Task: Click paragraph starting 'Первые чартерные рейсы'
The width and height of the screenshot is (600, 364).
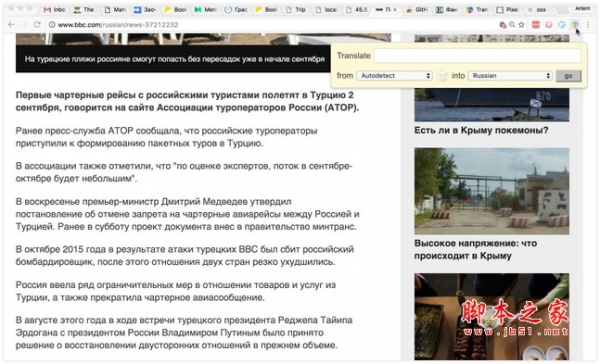Action: pos(187,101)
